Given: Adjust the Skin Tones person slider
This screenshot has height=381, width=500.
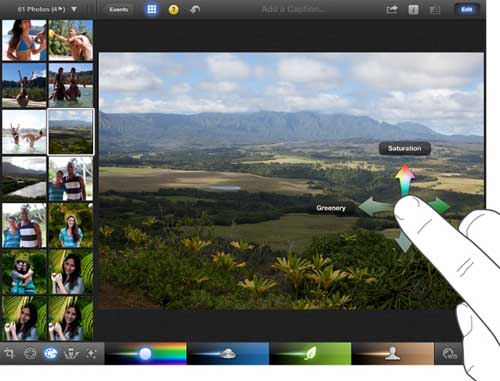Looking at the screenshot, I should point(393,353).
